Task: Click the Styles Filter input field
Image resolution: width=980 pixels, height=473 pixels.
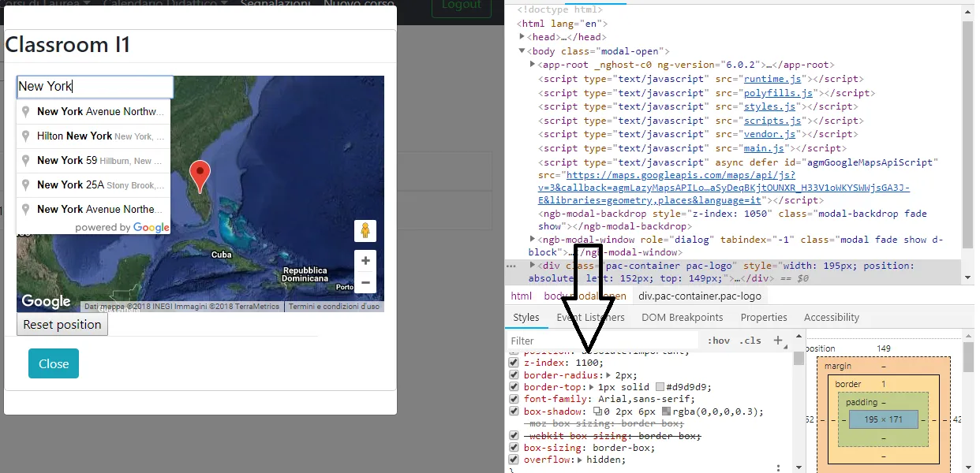Action: tap(604, 341)
